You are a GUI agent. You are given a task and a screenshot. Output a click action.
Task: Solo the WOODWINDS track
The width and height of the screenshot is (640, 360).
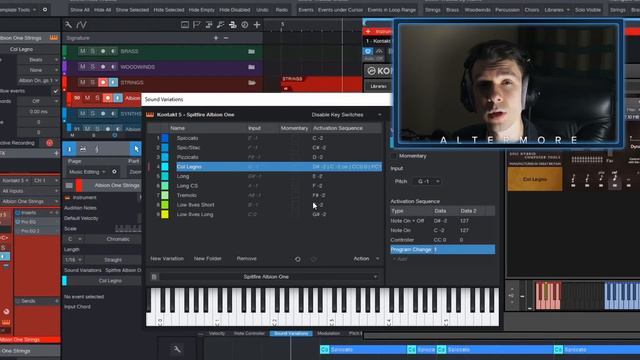click(x=93, y=67)
